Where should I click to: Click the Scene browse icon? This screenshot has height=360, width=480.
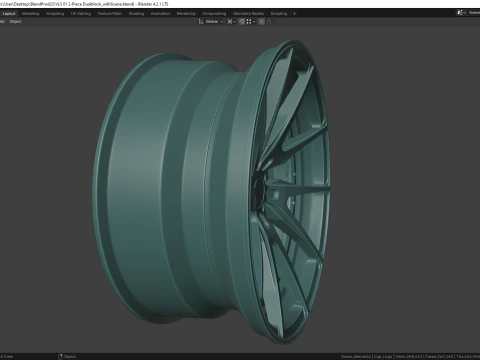[x=461, y=13]
